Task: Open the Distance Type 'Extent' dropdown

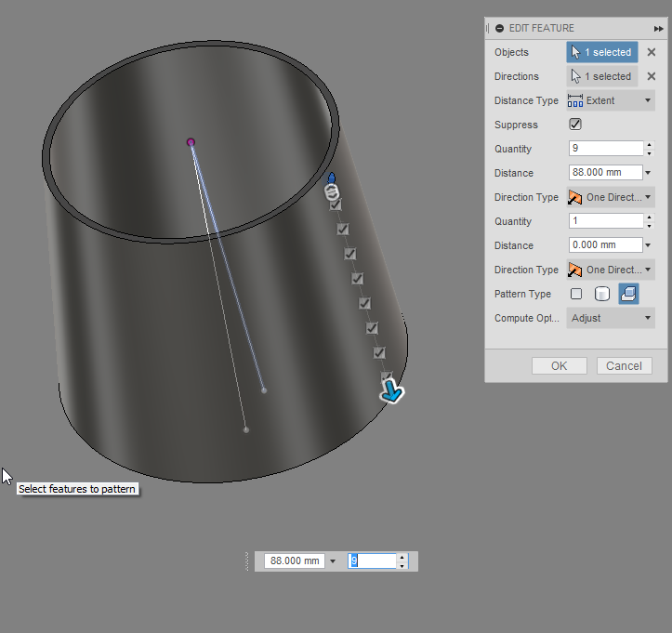Action: 611,100
